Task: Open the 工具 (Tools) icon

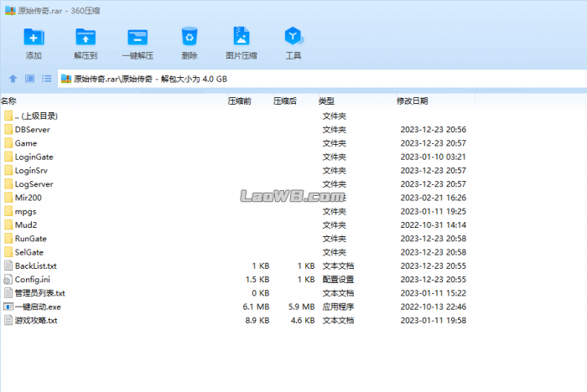Action: click(293, 38)
